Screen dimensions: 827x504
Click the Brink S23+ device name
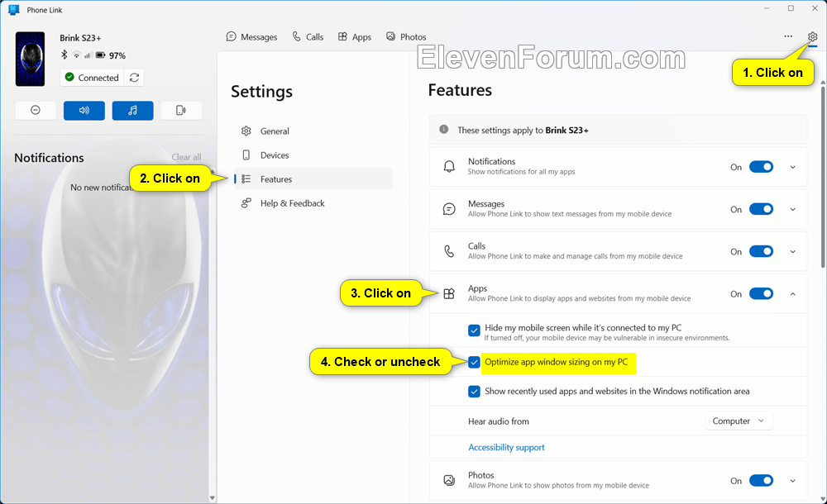coord(80,38)
